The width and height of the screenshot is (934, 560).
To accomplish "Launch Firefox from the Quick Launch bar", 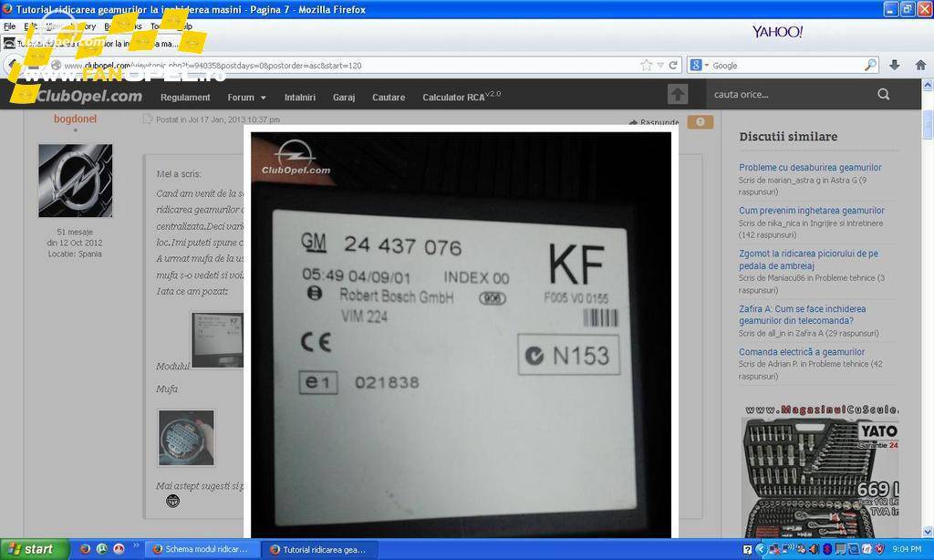I will coord(85,549).
